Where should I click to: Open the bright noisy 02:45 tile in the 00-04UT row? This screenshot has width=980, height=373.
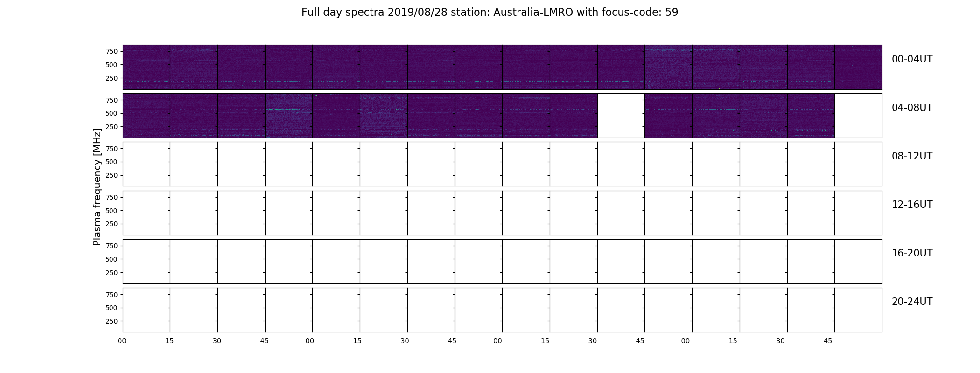(x=668, y=67)
